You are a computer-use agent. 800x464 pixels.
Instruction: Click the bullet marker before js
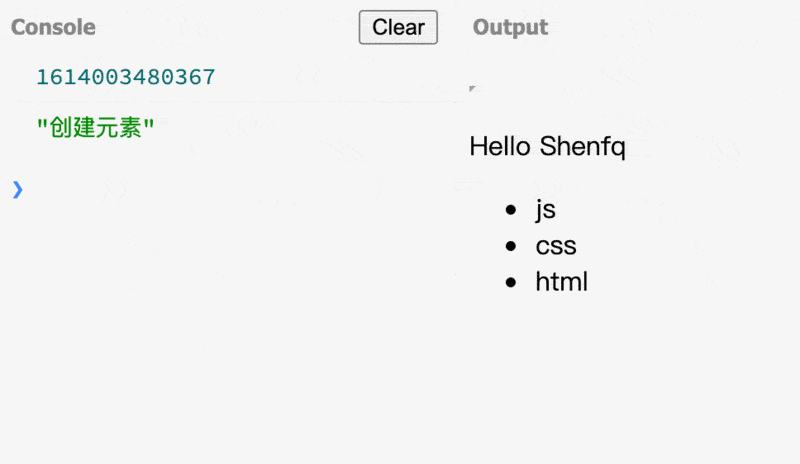(x=511, y=209)
